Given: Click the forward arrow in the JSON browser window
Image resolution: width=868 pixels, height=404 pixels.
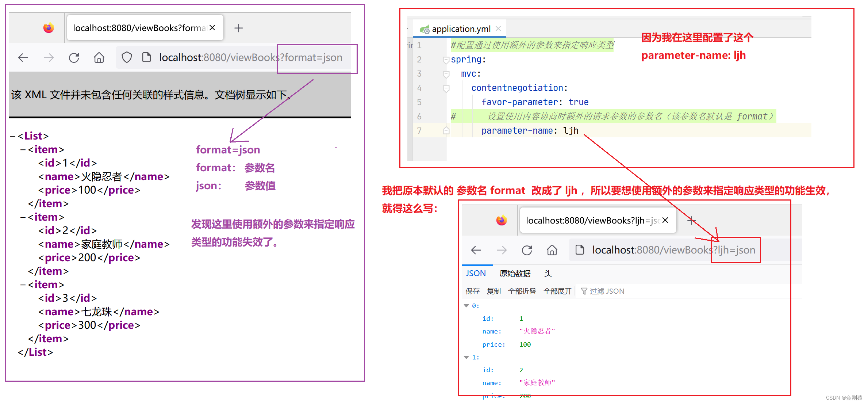Looking at the screenshot, I should point(502,250).
